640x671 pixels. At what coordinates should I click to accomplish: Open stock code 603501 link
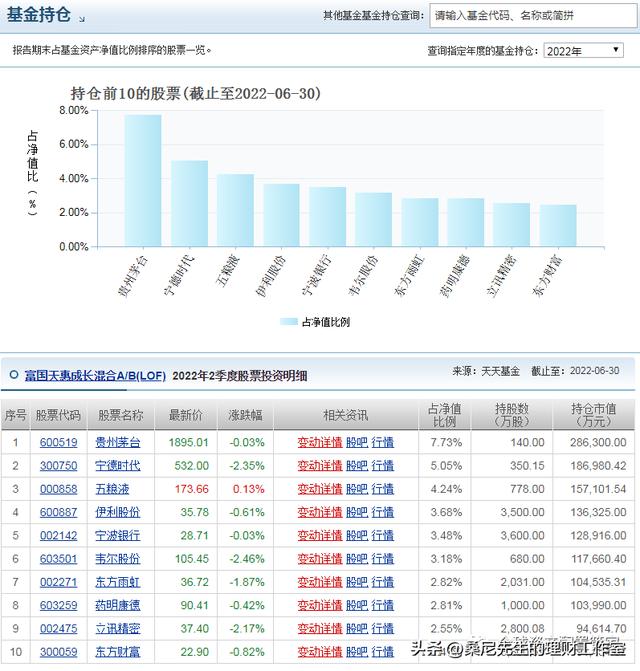59,559
